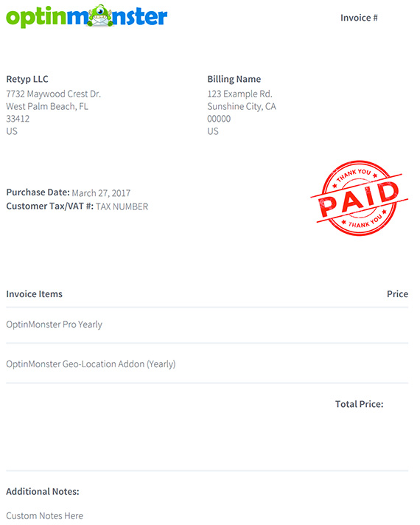Screen dimensions: 420x525
Task: Click the Additional Notes heading
Action: (43, 492)
